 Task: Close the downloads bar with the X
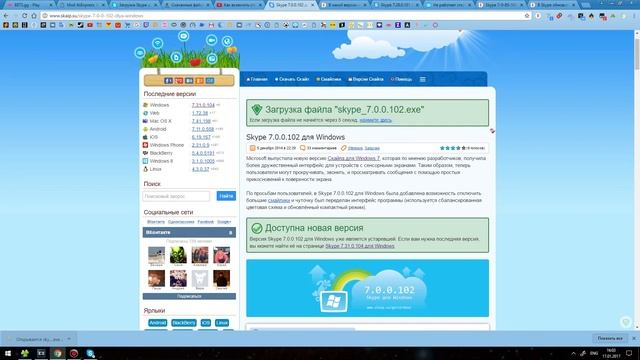(x=634, y=338)
